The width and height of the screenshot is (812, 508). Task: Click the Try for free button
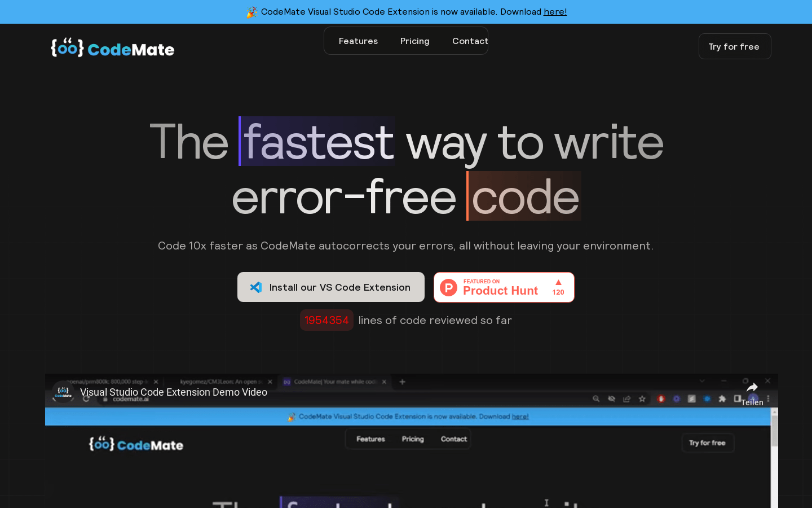pos(735,46)
